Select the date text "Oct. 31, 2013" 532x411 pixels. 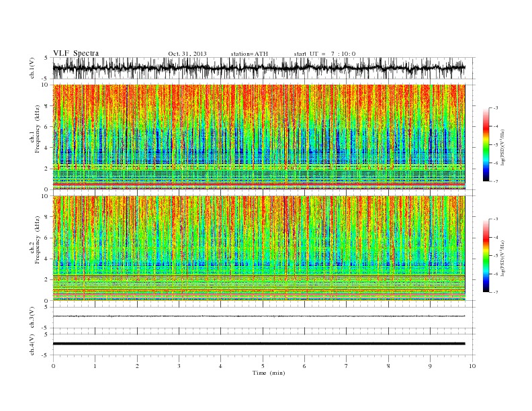coord(187,54)
